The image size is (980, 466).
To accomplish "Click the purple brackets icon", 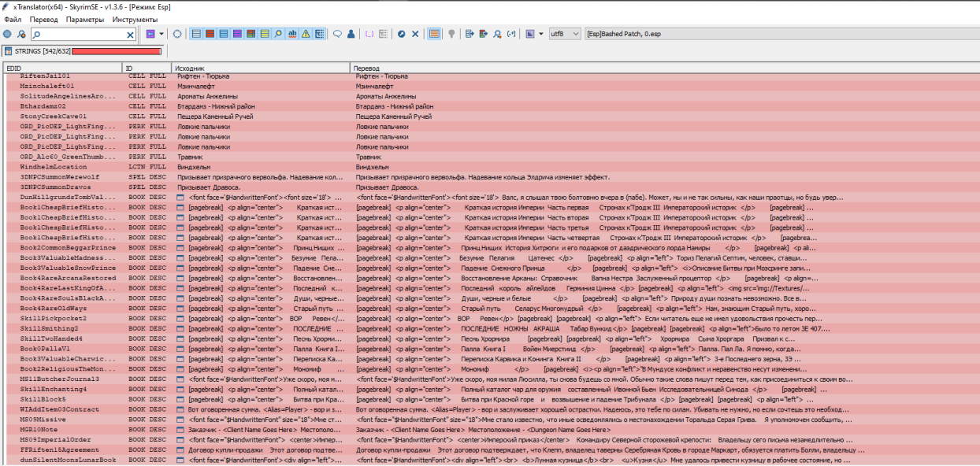I will (x=369, y=34).
